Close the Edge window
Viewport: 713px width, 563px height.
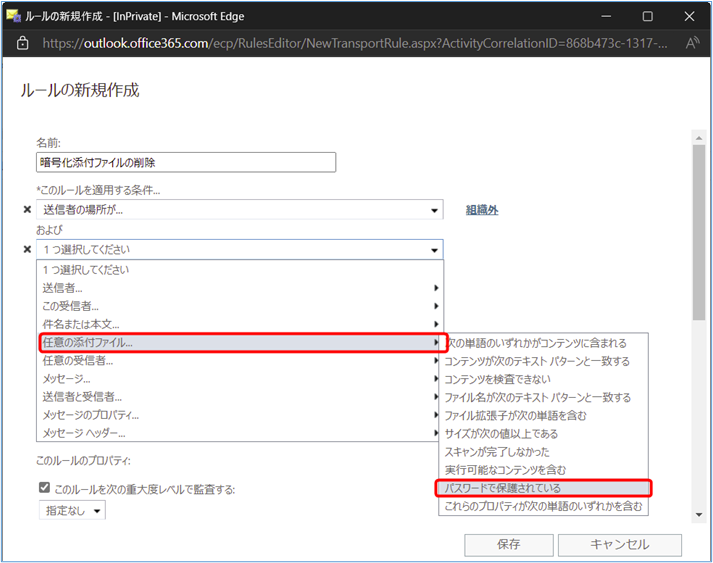(x=689, y=16)
